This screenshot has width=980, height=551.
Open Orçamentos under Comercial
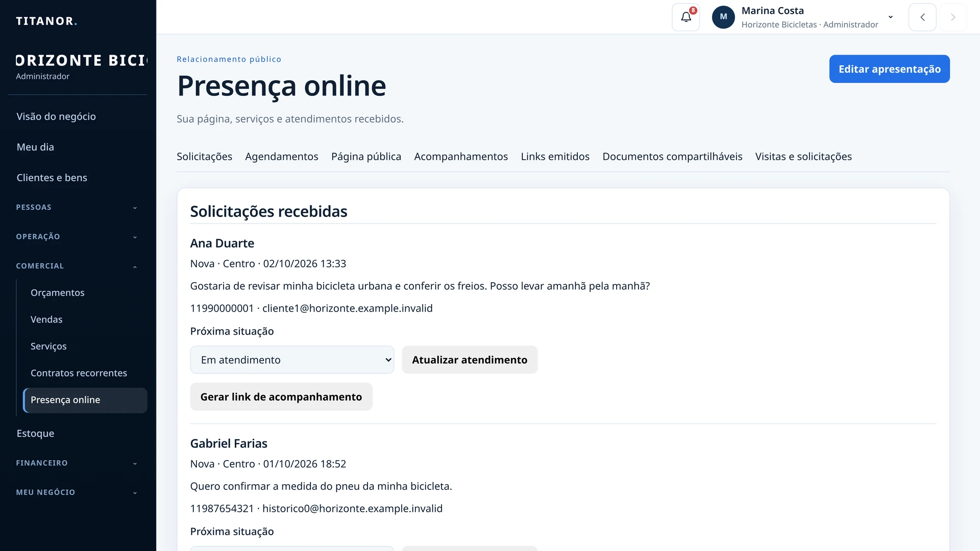85,292
